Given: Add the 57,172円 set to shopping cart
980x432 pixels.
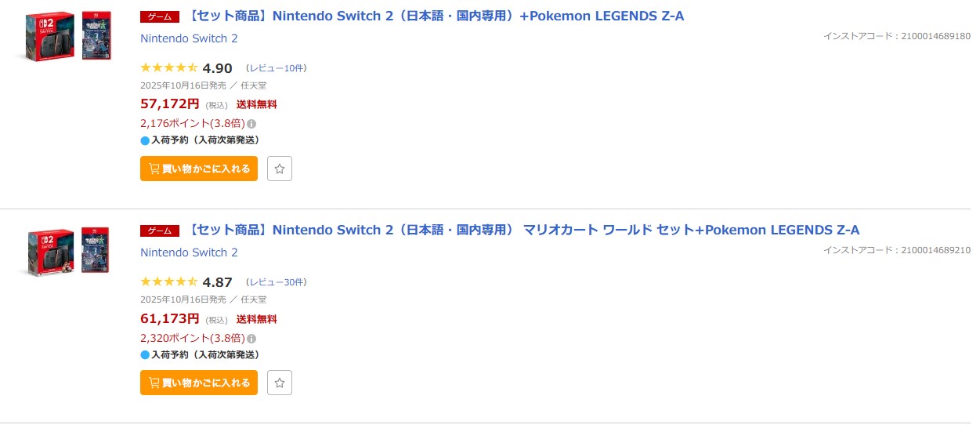Looking at the screenshot, I should (x=199, y=169).
